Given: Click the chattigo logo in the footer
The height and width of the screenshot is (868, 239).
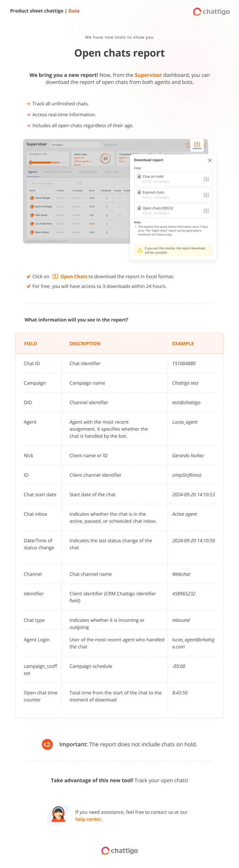Looking at the screenshot, I should [119, 850].
